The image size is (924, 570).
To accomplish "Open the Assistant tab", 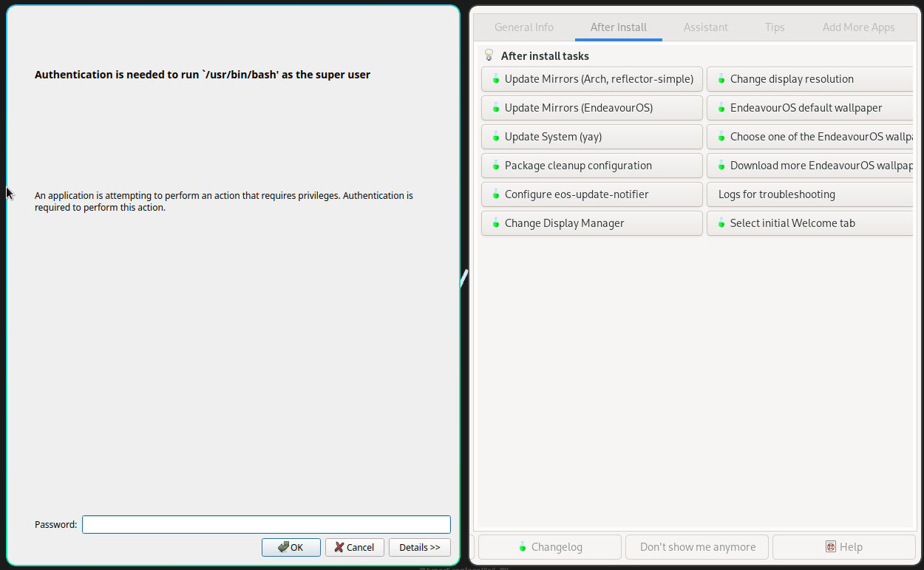I will (706, 27).
